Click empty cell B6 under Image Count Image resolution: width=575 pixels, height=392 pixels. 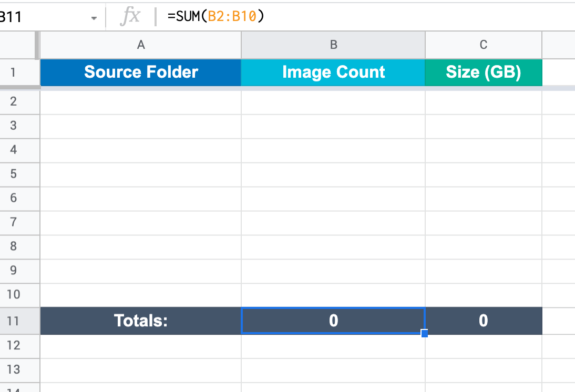(x=333, y=199)
